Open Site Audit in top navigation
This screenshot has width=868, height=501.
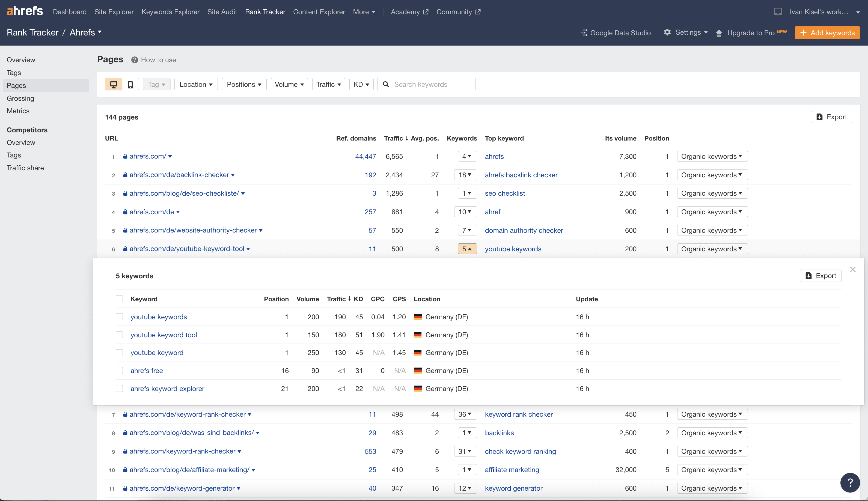[x=222, y=12]
